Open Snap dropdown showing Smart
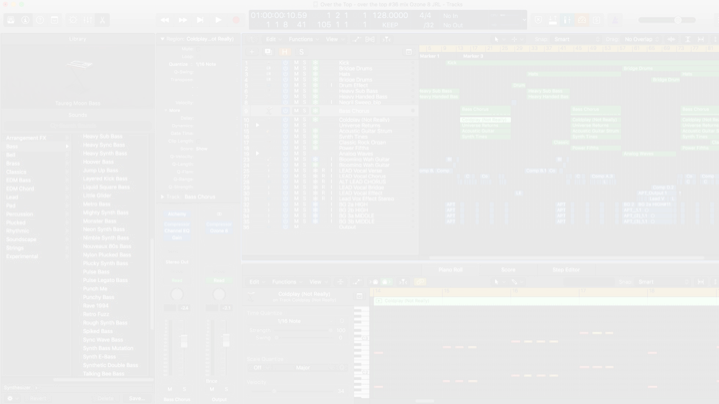 [x=576, y=39]
